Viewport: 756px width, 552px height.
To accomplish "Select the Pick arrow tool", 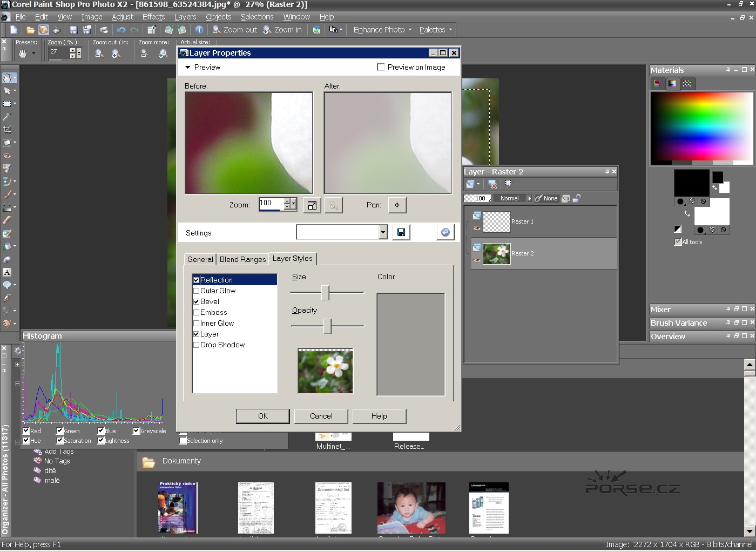I will (7, 91).
